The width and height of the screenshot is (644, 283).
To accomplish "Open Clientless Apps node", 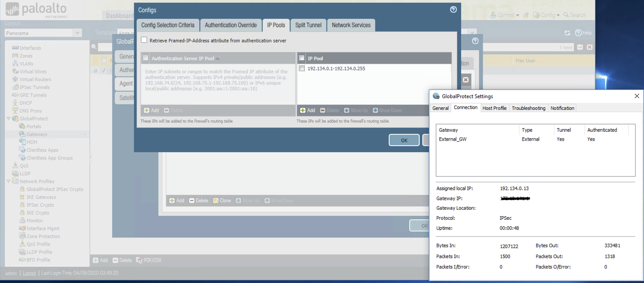I will click(x=42, y=150).
